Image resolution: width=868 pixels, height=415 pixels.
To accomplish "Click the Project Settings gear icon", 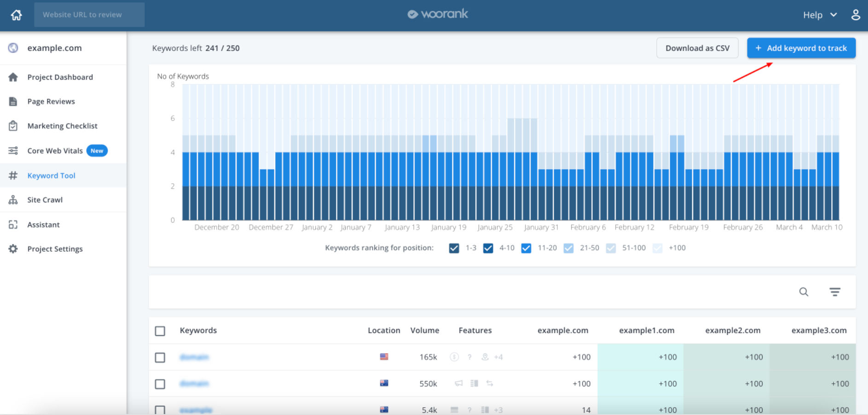I will point(13,249).
